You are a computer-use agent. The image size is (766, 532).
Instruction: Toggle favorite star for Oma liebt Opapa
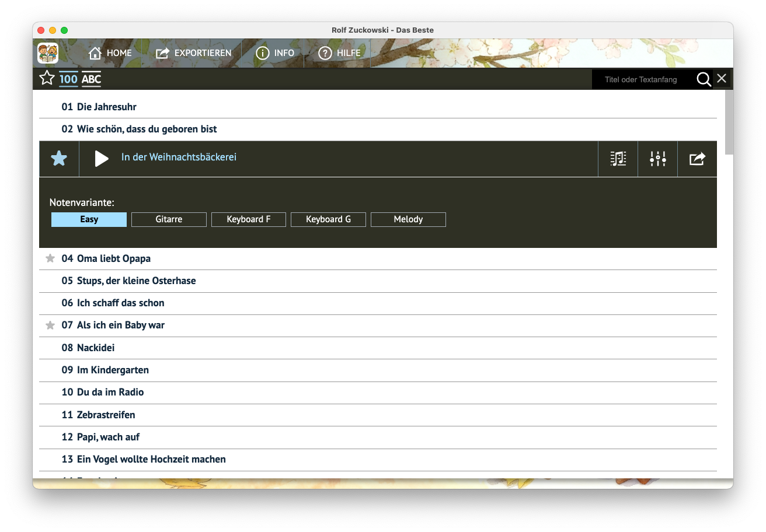coord(50,258)
